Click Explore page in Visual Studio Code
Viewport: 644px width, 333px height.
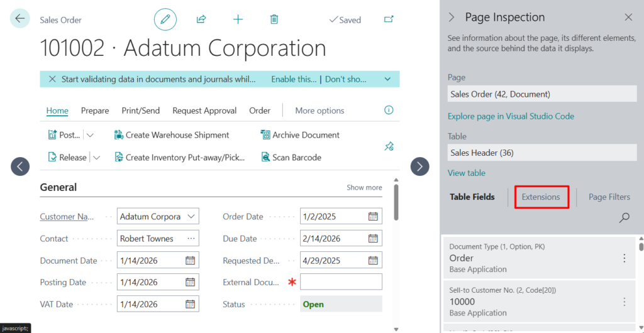(511, 116)
